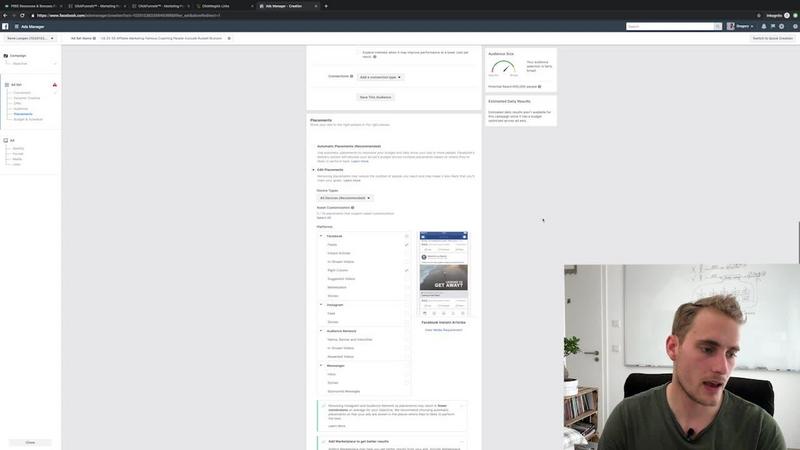Click the profile avatar in the header

coord(731,27)
